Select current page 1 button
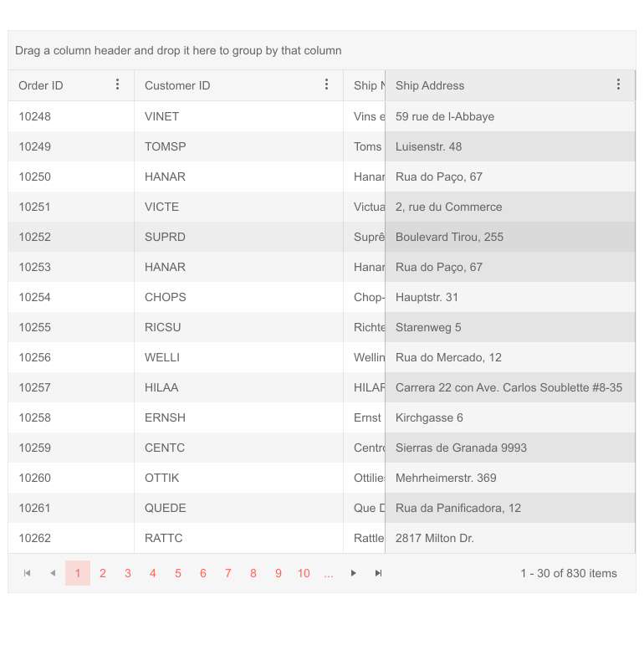 pos(78,573)
